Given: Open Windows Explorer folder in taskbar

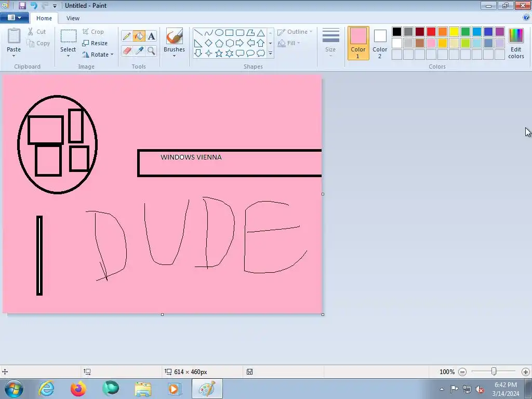Looking at the screenshot, I should tap(143, 389).
